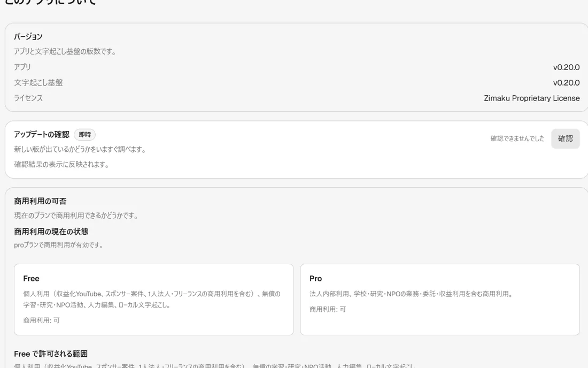588x368 pixels.
Task: Click the Free card description about 個人利用
Action: point(152,300)
